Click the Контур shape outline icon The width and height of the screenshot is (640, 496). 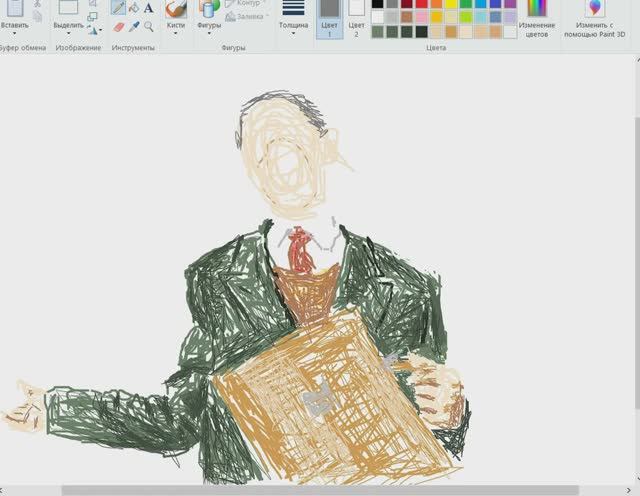point(230,4)
